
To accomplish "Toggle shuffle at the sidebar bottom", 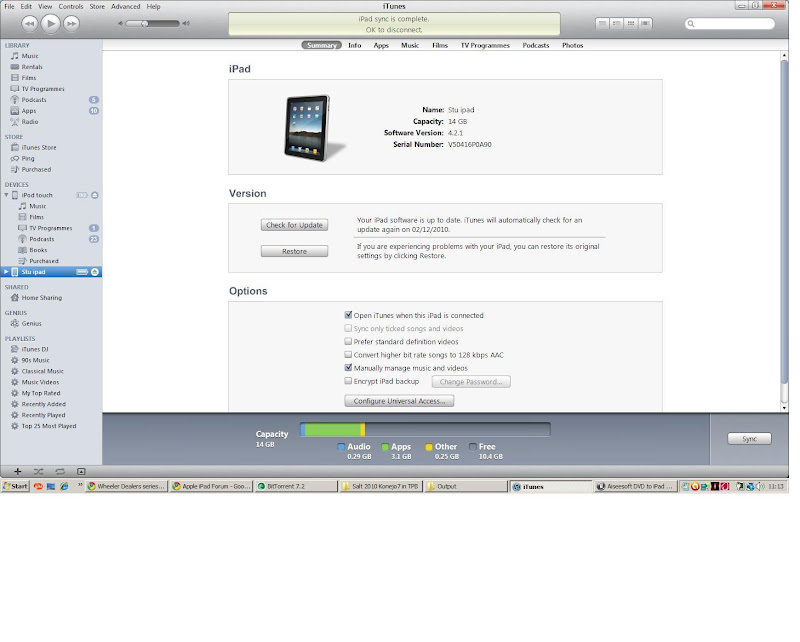I will 38,472.
